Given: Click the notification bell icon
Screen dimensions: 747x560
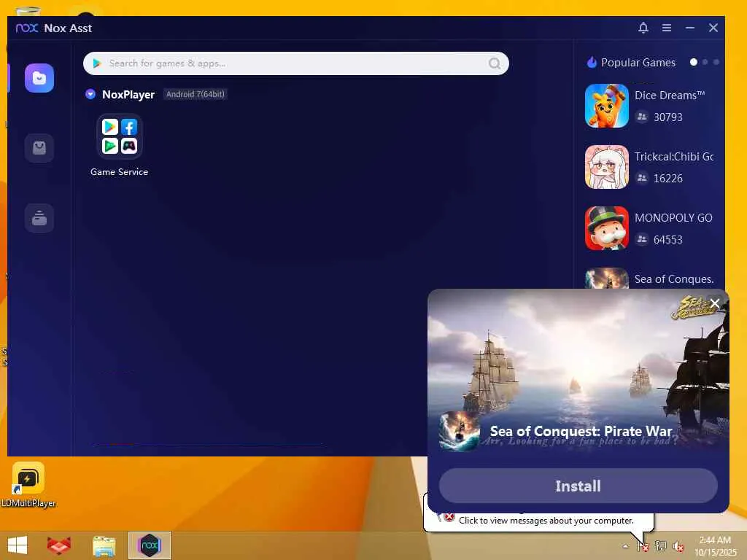Looking at the screenshot, I should (x=643, y=28).
